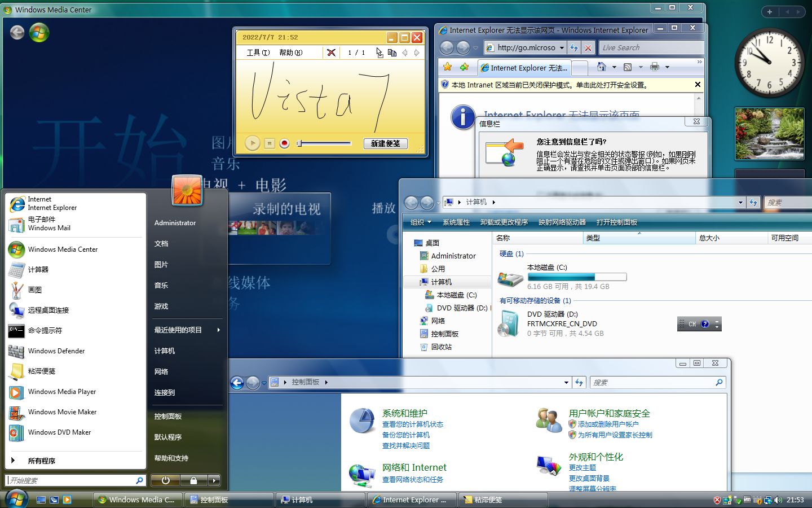Click the lock button in Start menu
Screen dimensions: 812x508
(193, 480)
